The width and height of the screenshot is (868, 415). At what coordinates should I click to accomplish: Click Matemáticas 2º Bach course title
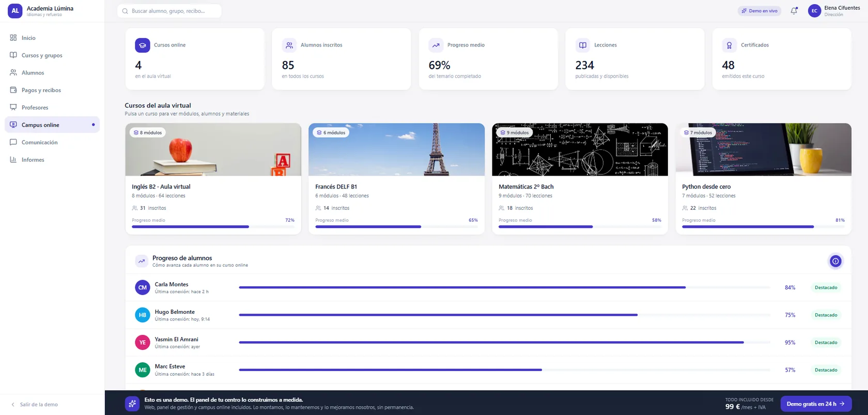[x=526, y=187]
